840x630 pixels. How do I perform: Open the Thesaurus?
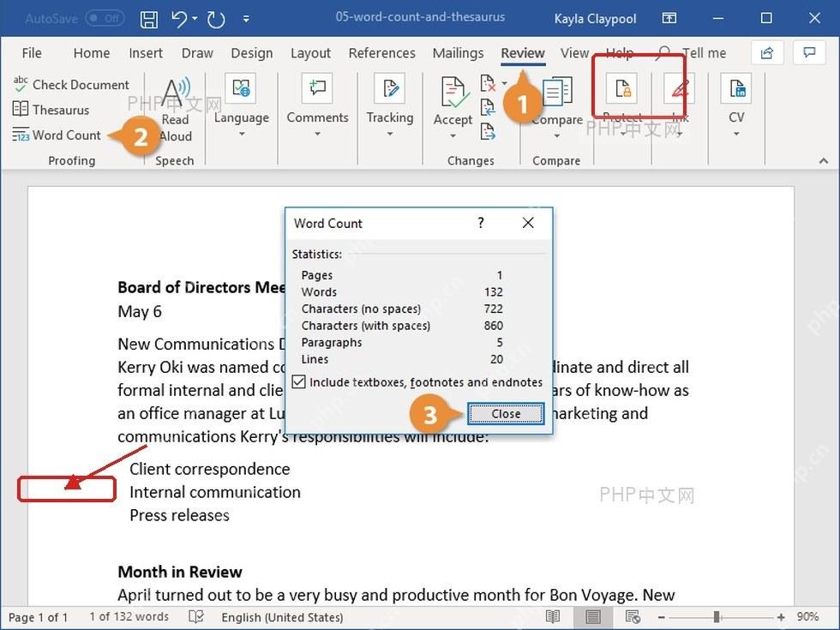[x=51, y=110]
